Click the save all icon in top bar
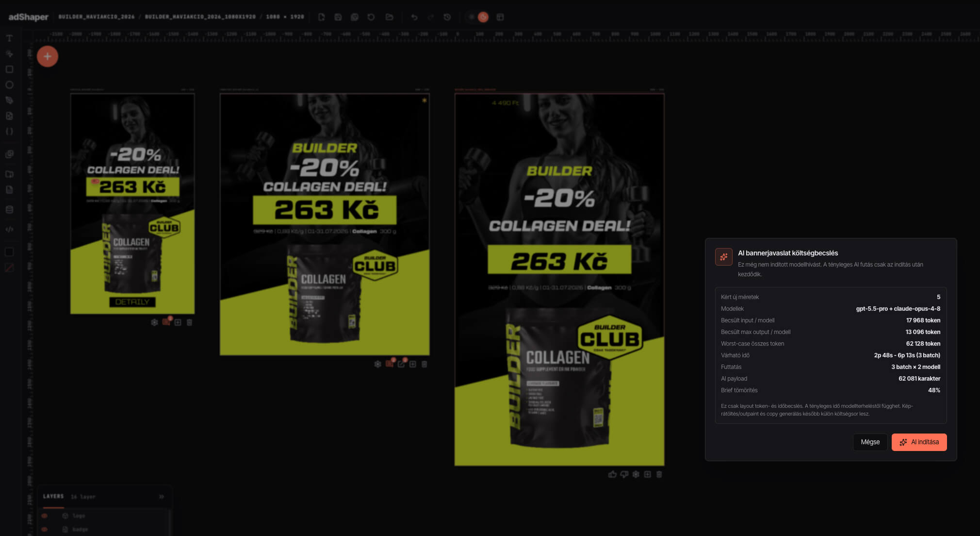The image size is (980, 536). click(x=355, y=17)
